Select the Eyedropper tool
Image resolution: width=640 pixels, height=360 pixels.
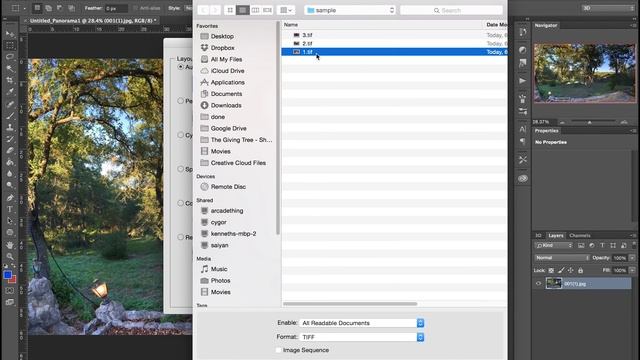10,91
